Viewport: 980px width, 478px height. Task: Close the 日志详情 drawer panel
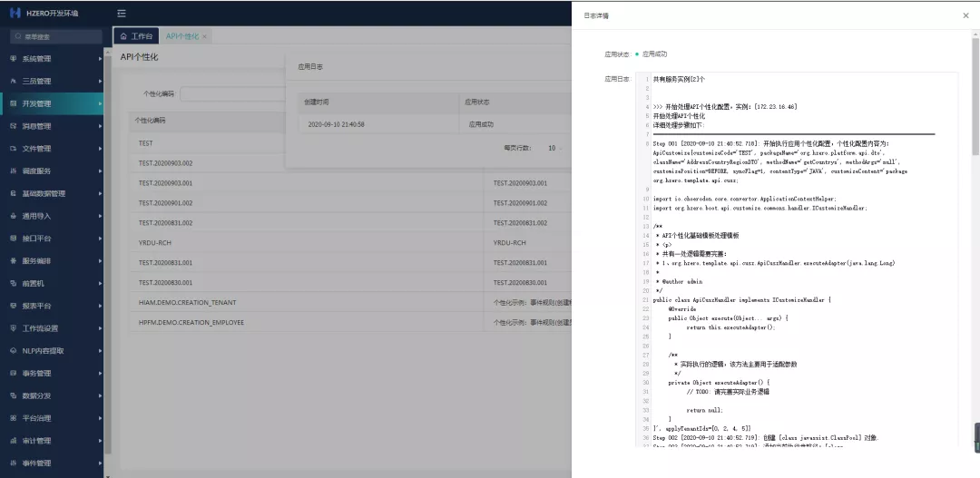(x=965, y=15)
